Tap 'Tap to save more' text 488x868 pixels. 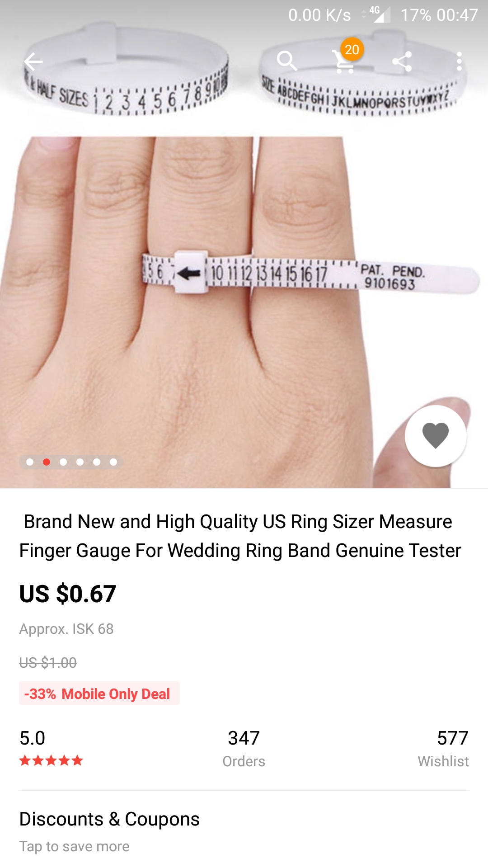(75, 846)
